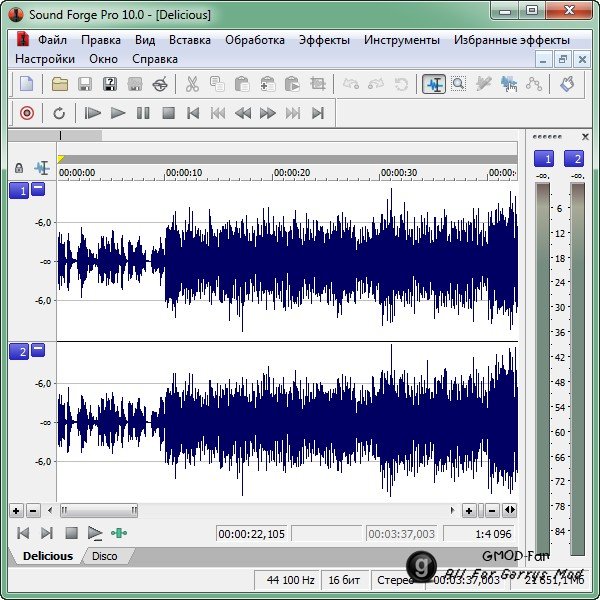
Task: Click the overview bar position marker
Action: (x=60, y=135)
